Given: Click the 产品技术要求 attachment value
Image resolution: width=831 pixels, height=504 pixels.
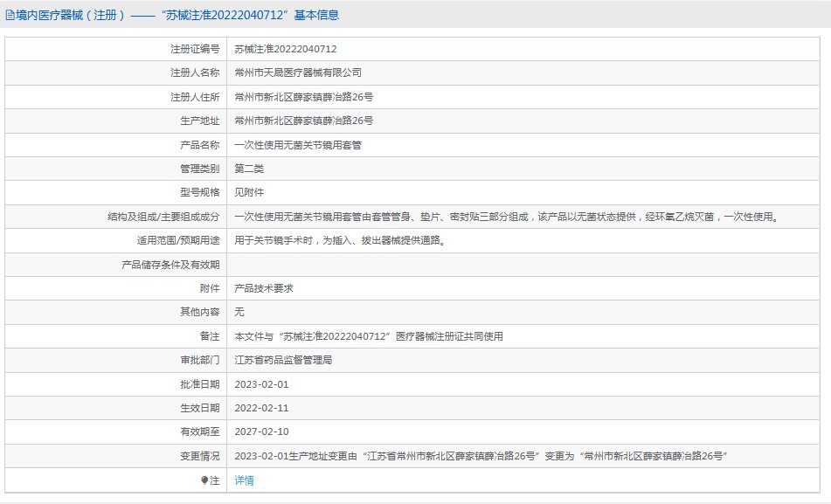Looking at the screenshot, I should (x=264, y=288).
